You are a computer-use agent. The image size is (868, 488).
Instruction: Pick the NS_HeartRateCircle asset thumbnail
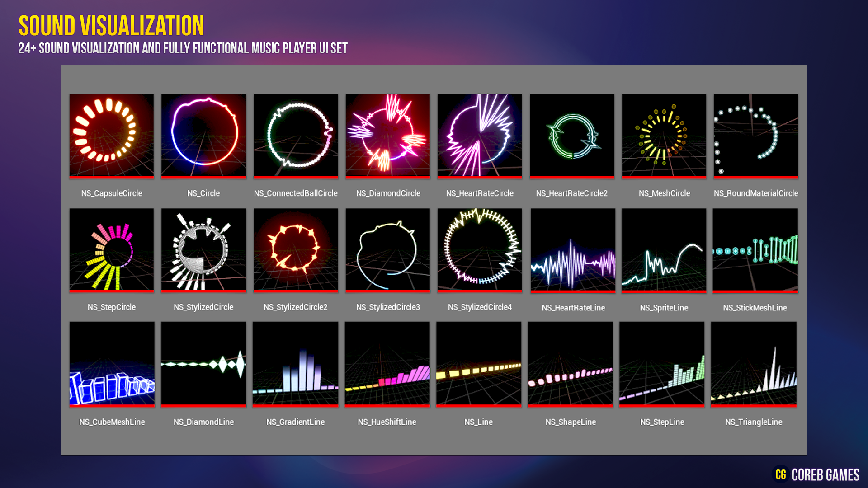point(479,136)
